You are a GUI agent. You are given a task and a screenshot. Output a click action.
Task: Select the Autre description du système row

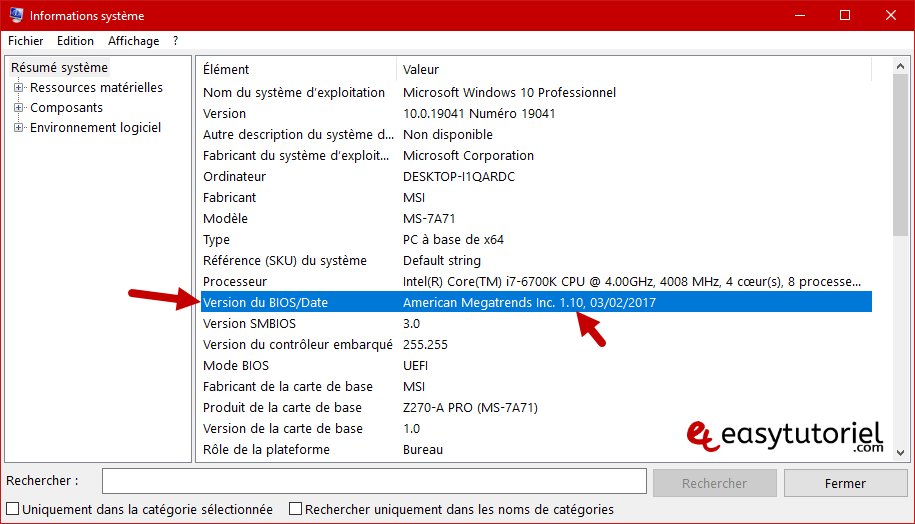tap(536, 134)
